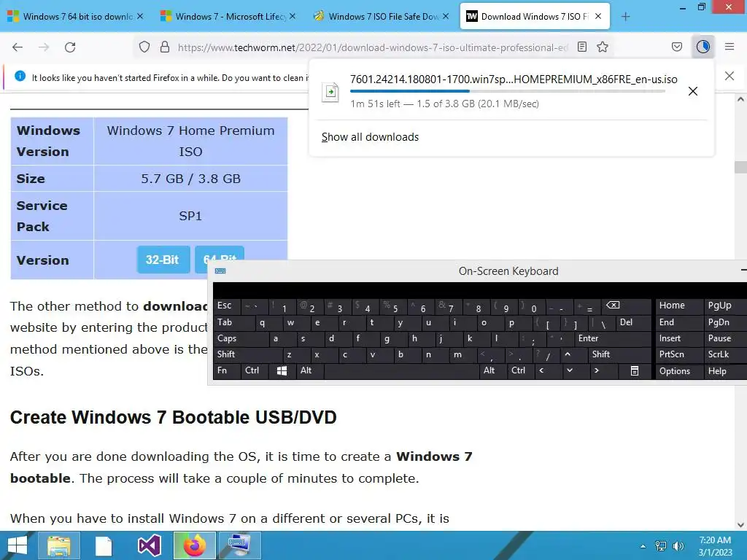The width and height of the screenshot is (747, 560).
Task: Click PrtScn key on On-Screen Keyboard
Action: (x=679, y=354)
